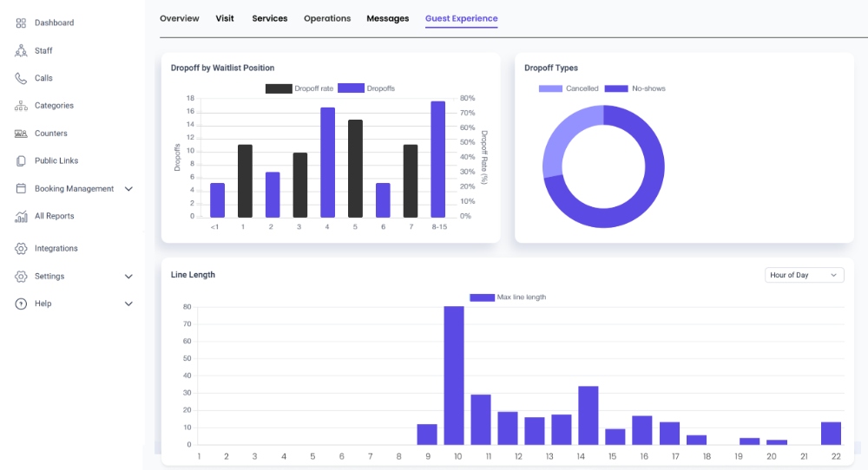868x470 pixels.
Task: Click the Dropoff by Waitlist Position title
Action: [222, 68]
